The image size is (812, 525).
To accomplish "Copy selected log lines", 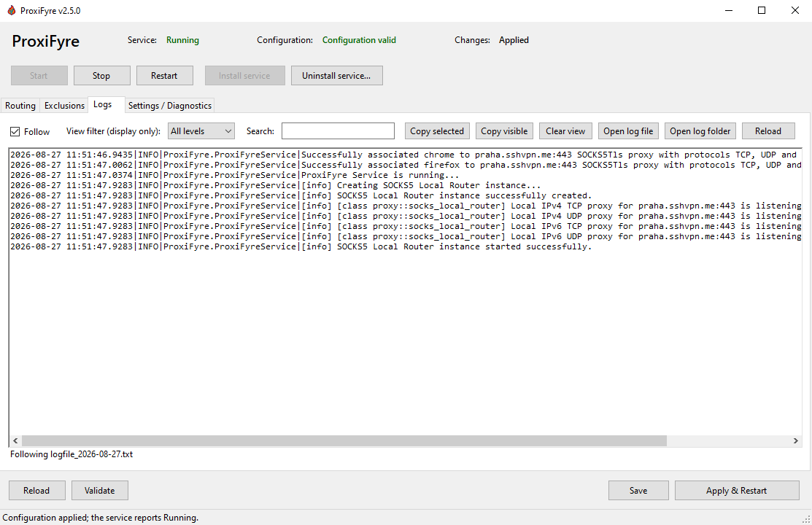I will coord(437,131).
